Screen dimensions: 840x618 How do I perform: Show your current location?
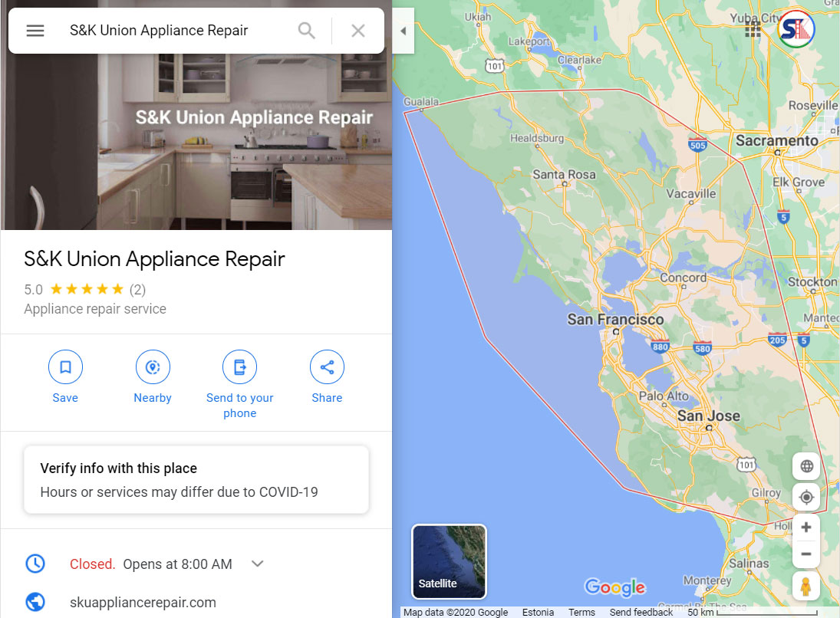point(806,497)
